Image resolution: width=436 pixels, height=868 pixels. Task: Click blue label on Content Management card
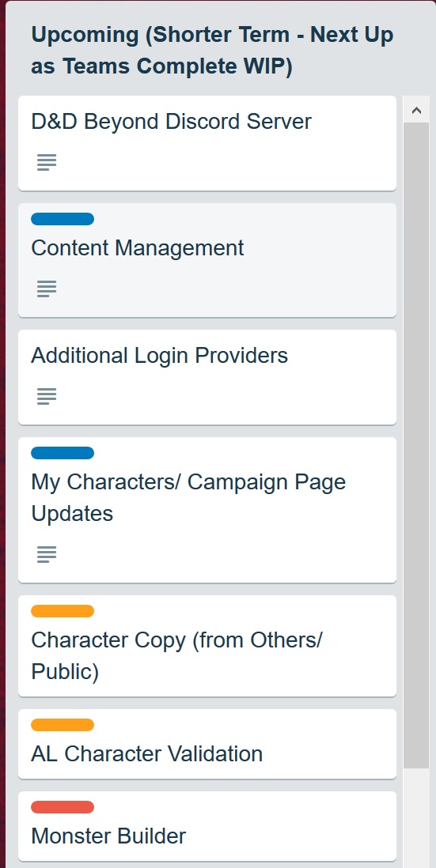click(x=63, y=219)
